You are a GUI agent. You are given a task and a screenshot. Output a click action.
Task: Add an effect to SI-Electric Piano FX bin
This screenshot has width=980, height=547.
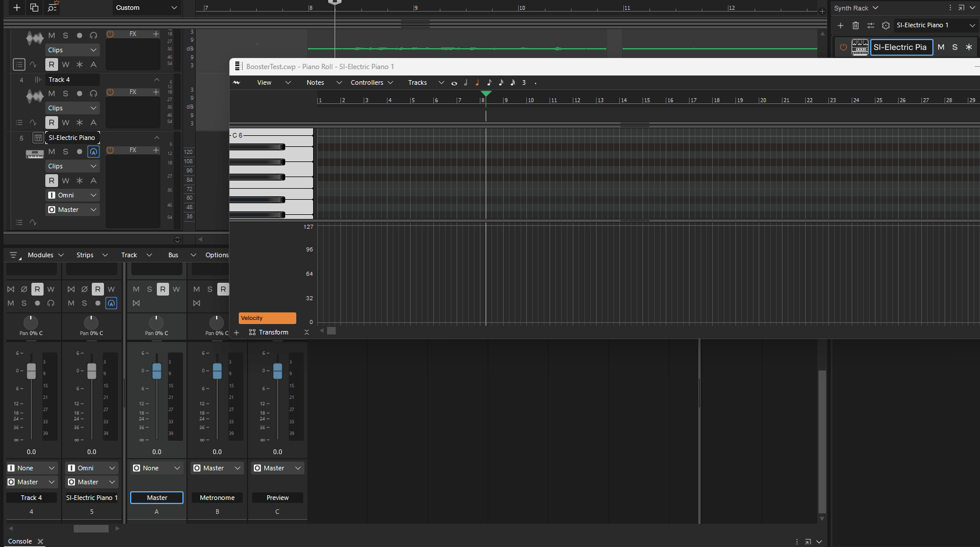tap(156, 150)
